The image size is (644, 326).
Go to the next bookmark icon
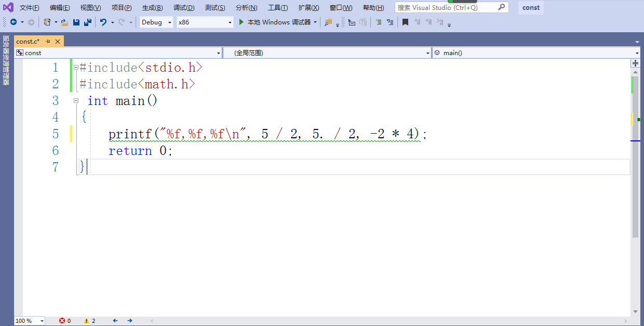[x=428, y=22]
